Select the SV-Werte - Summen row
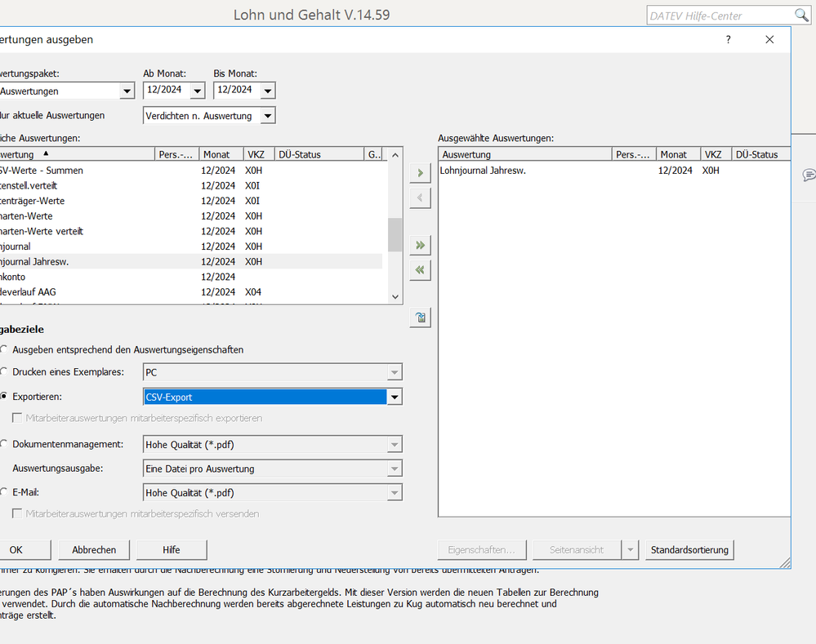 (191, 170)
